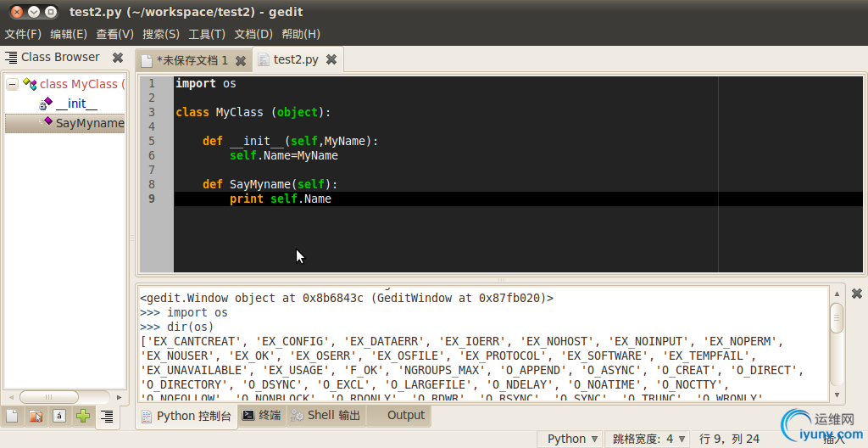Click the console scroll-down arrow
This screenshot has width=868, height=448.
[x=837, y=395]
